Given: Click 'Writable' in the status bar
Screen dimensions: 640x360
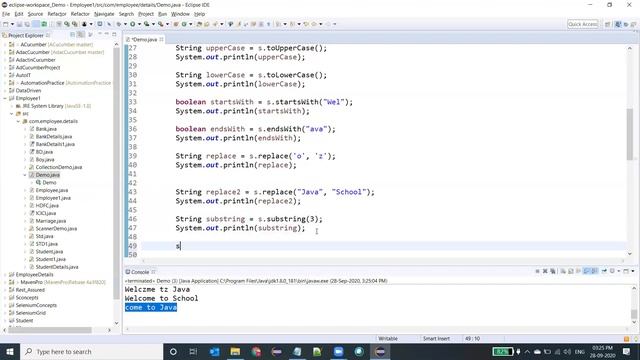Looking at the screenshot, I should click(x=388, y=338).
